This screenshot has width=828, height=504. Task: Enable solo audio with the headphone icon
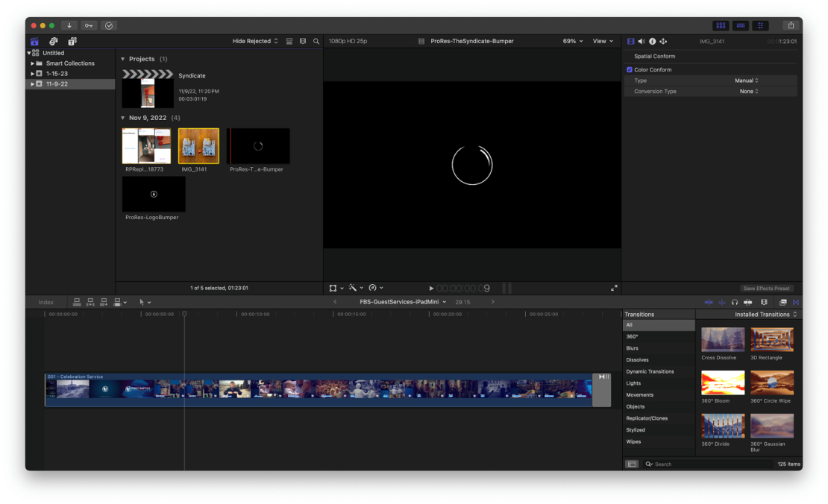pos(736,302)
